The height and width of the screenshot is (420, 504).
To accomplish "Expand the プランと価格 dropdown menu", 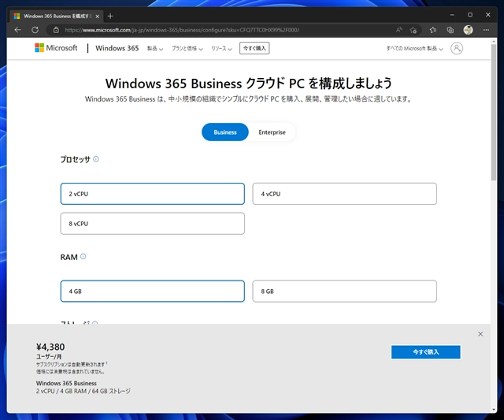I will tap(187, 48).
